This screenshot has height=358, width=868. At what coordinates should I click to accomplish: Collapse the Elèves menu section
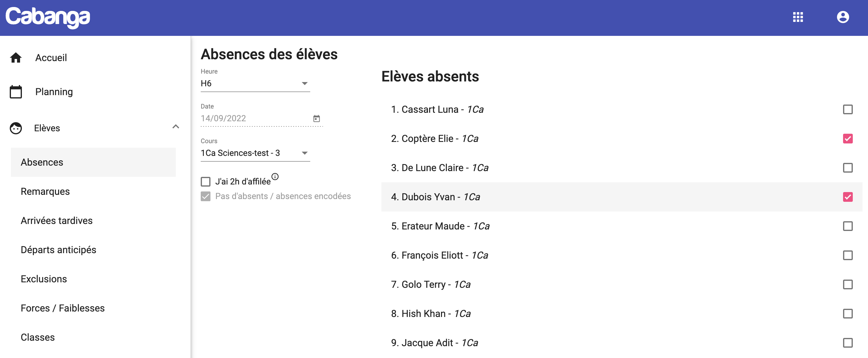click(x=175, y=127)
